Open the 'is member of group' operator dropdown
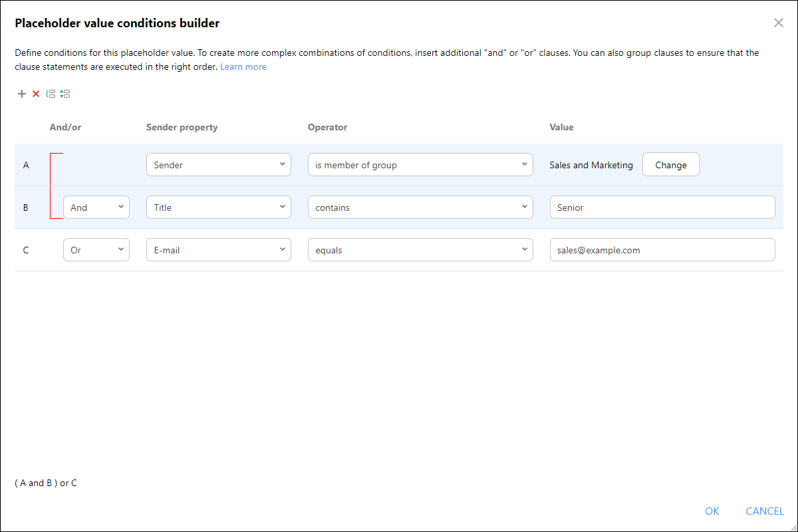 [420, 165]
